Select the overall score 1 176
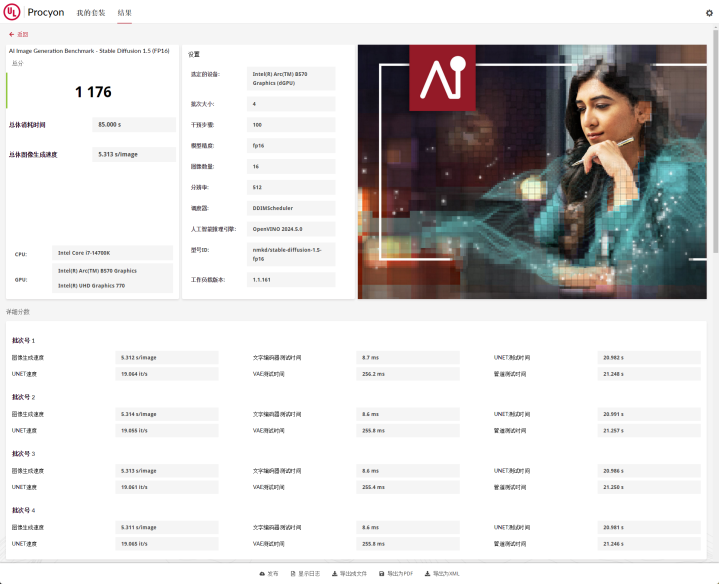The image size is (719, 584). [93, 92]
